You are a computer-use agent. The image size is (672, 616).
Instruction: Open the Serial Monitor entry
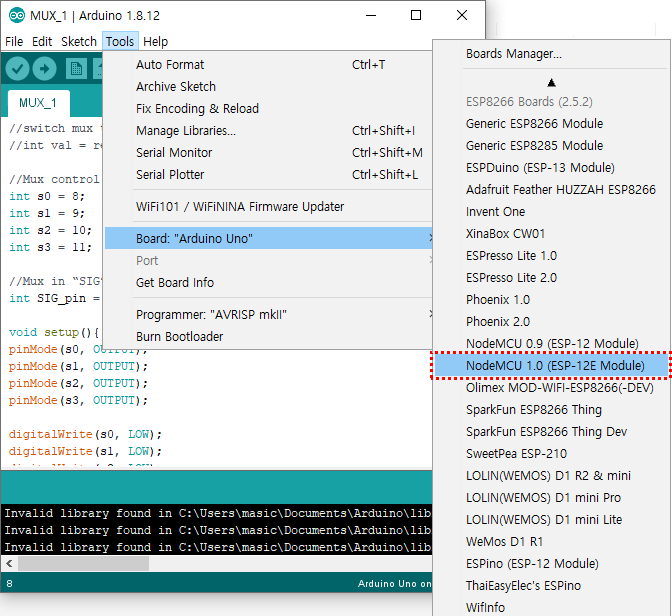pyautogui.click(x=268, y=153)
